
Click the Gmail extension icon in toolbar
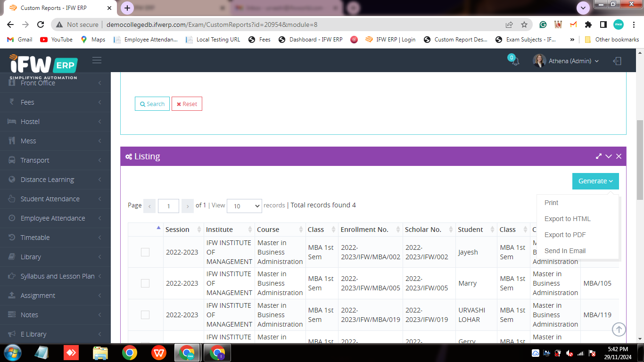pos(573,25)
